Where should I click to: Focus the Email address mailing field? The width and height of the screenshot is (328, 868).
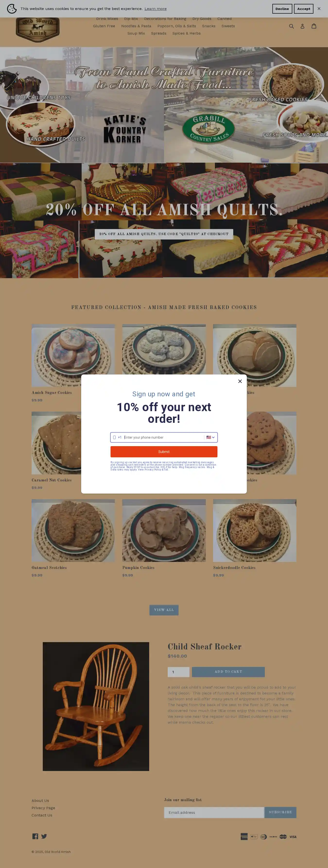coord(214,812)
